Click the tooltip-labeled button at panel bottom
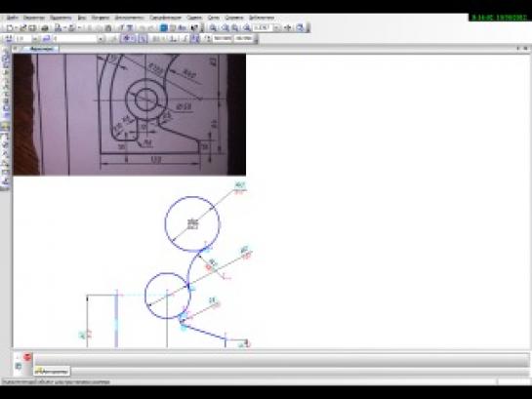 (53, 372)
